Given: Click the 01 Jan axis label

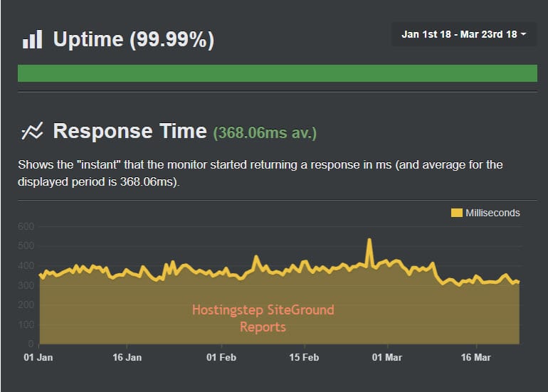Looking at the screenshot, I should [x=38, y=357].
